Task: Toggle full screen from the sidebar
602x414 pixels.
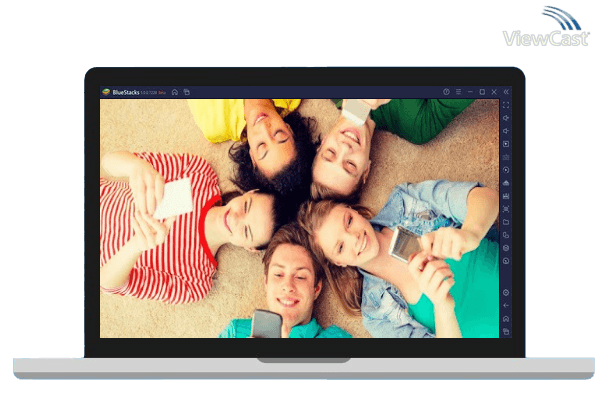Action: point(506,105)
